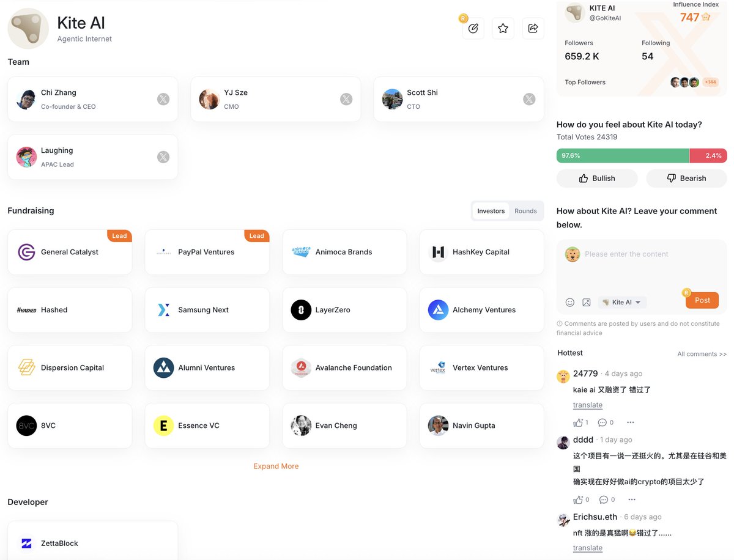This screenshot has height=560, width=734.
Task: Click the image upload icon in comment box
Action: tap(587, 302)
